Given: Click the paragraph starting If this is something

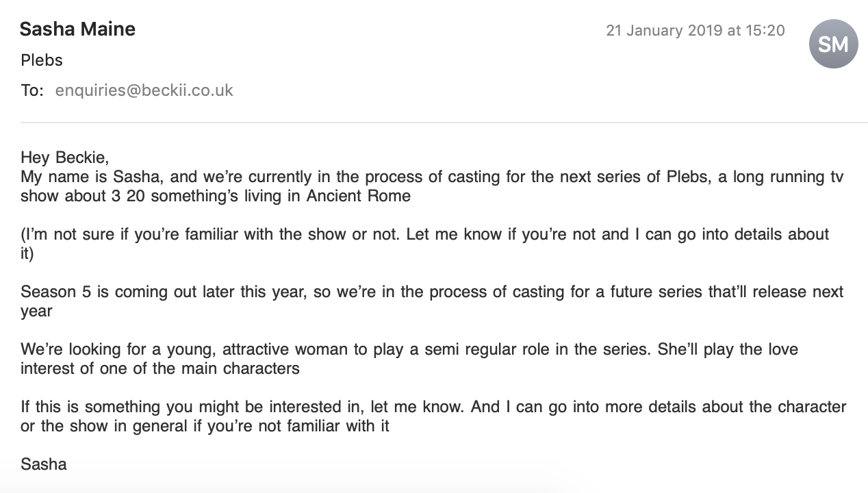Looking at the screenshot, I should (433, 416).
